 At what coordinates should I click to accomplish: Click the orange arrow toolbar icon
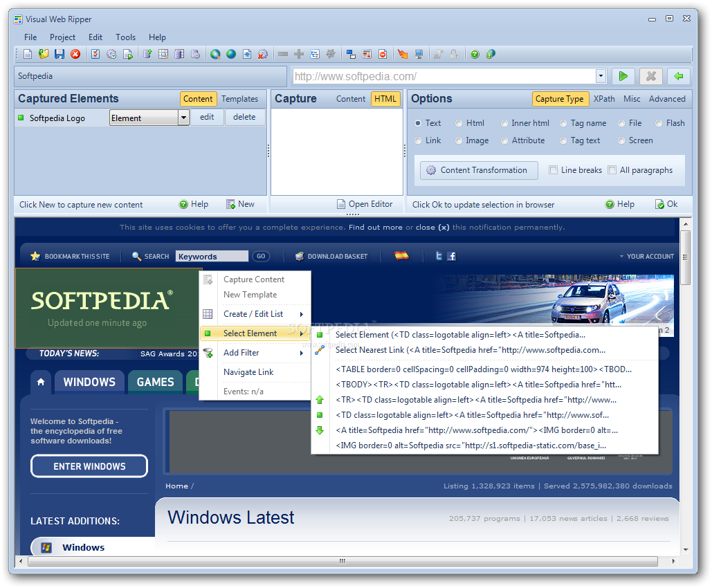click(x=402, y=54)
